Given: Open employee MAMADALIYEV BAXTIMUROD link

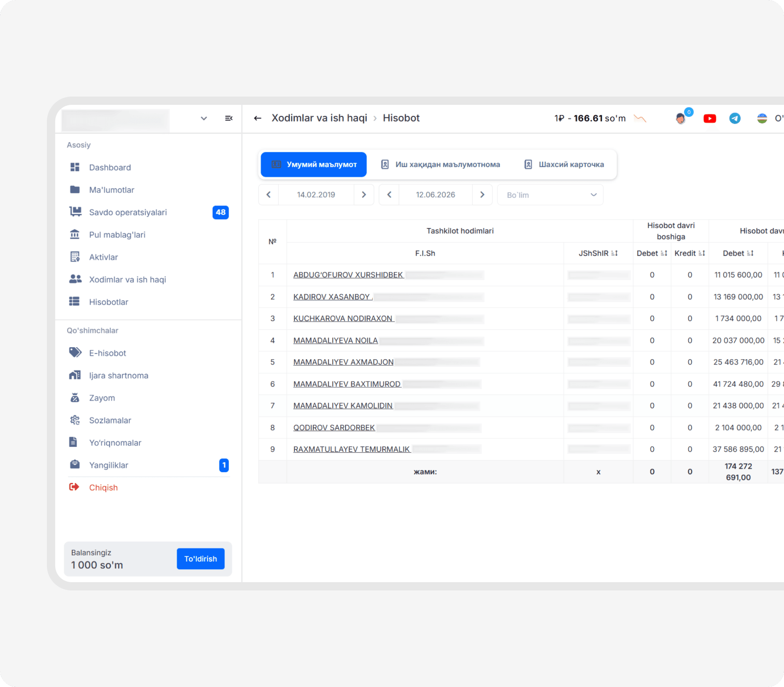Looking at the screenshot, I should (x=347, y=384).
